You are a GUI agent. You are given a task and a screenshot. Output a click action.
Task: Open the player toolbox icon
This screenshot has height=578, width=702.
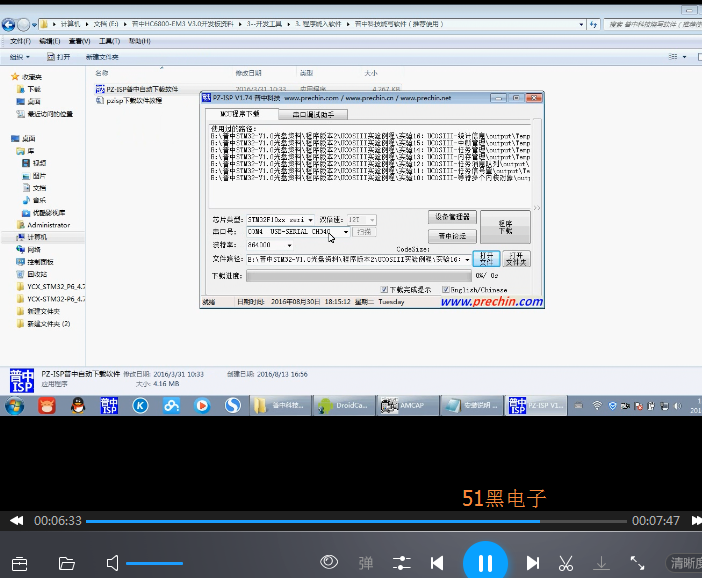pos(19,563)
